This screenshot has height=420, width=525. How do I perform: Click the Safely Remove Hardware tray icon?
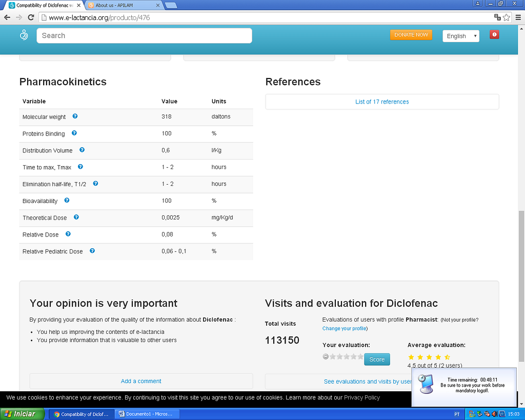click(479, 414)
